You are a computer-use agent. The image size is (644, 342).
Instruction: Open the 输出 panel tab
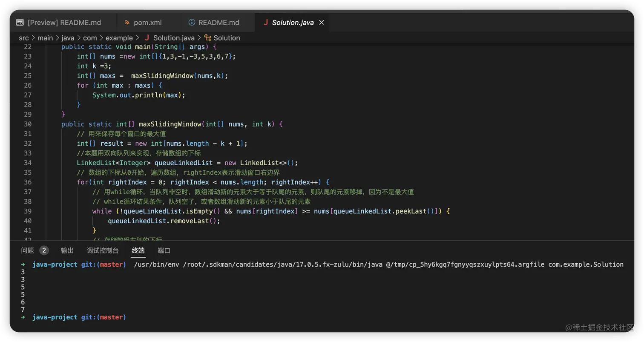67,250
